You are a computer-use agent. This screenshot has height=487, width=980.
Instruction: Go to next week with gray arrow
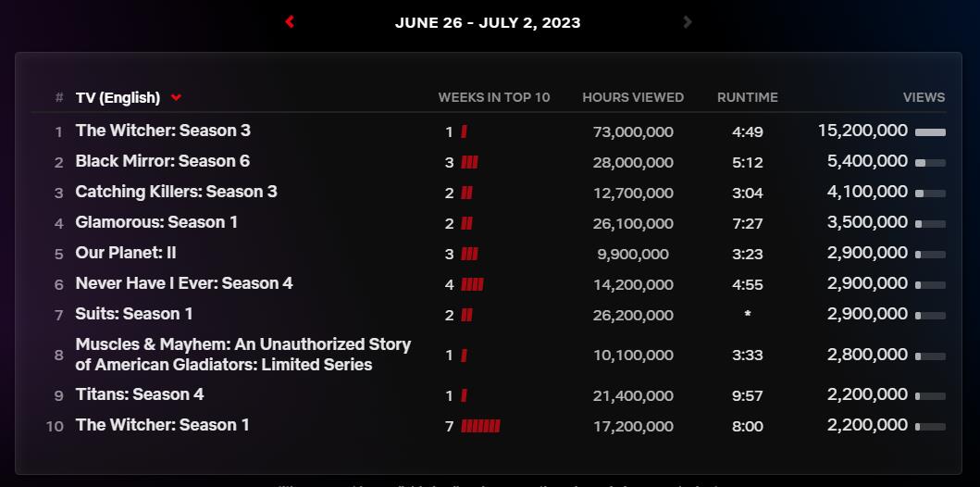(687, 21)
